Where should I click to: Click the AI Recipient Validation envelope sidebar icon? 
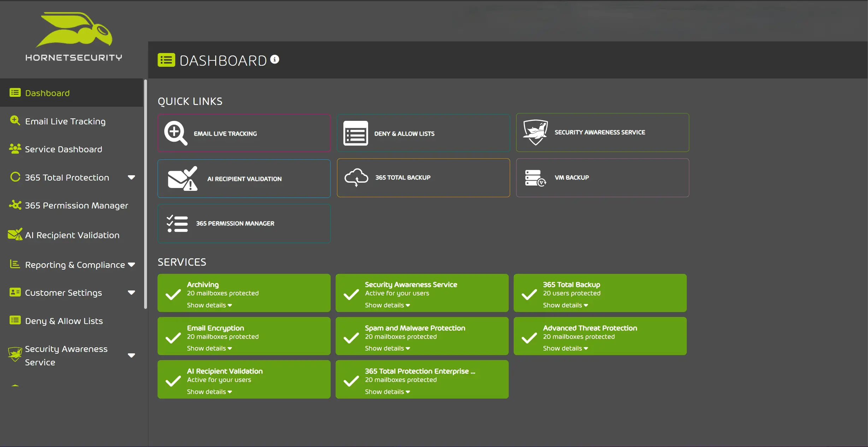(x=15, y=234)
